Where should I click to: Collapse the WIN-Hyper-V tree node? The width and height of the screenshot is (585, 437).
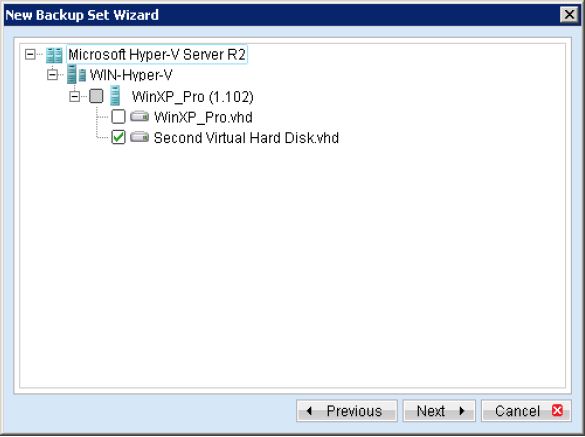[x=52, y=75]
